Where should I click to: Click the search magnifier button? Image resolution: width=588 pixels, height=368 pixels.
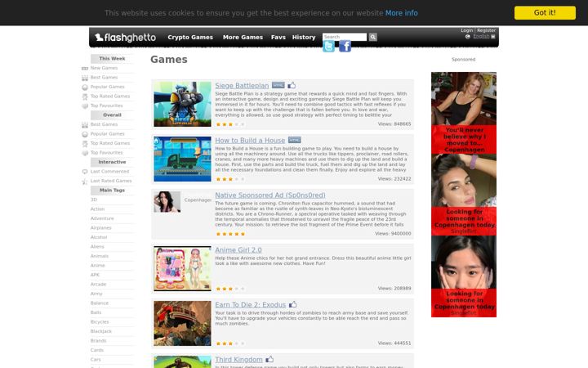click(x=372, y=37)
